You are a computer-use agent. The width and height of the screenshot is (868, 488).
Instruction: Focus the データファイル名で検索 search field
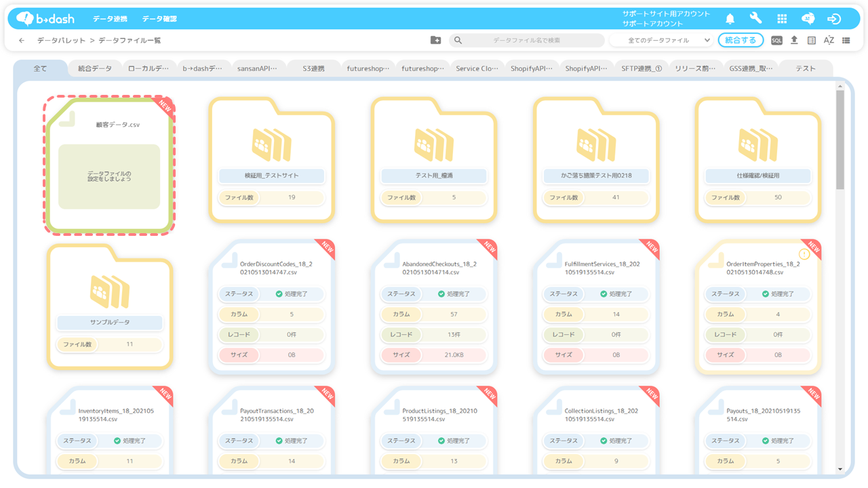[526, 41]
